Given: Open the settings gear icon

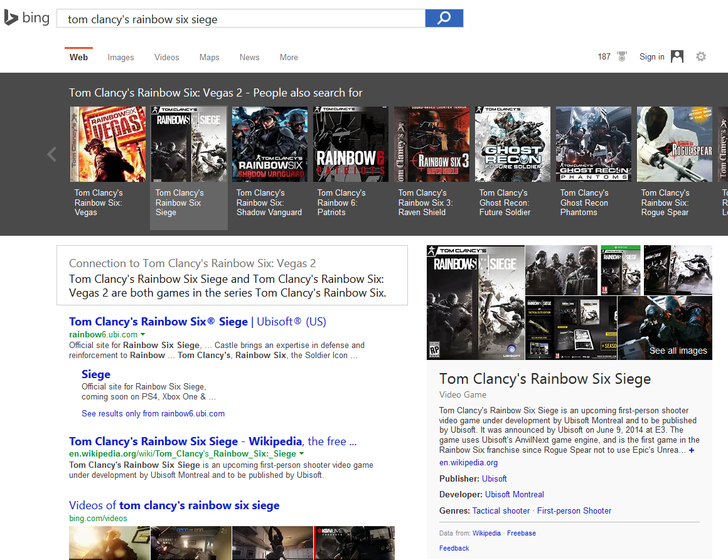Looking at the screenshot, I should (701, 56).
